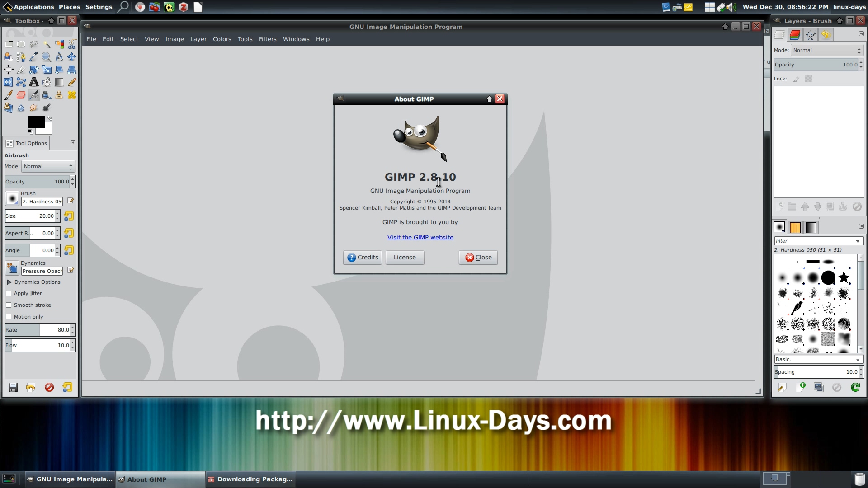Viewport: 868px width, 488px height.
Task: Select the Scale tool
Action: click(47, 70)
